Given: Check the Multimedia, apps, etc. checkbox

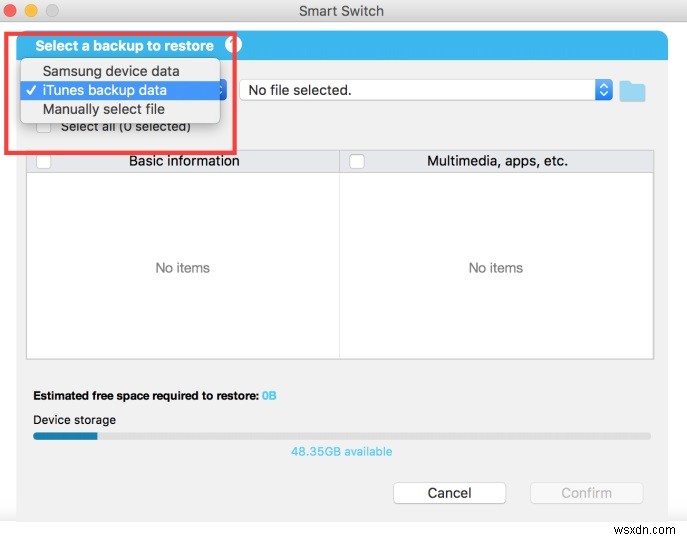Looking at the screenshot, I should point(357,161).
